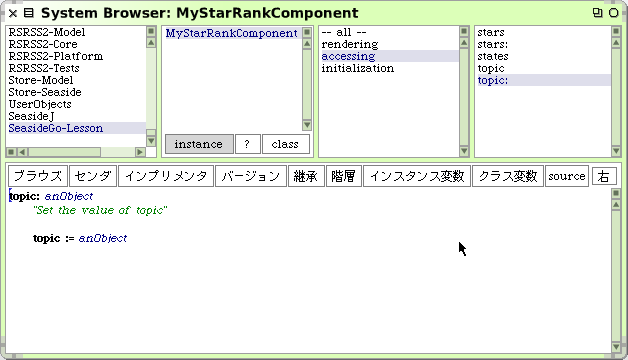
Task: Select topic getter method
Action: coord(543,68)
